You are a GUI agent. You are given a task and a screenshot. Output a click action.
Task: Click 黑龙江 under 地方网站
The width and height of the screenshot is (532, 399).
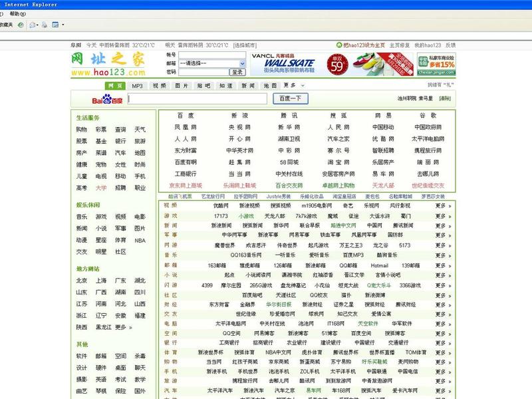[104, 327]
